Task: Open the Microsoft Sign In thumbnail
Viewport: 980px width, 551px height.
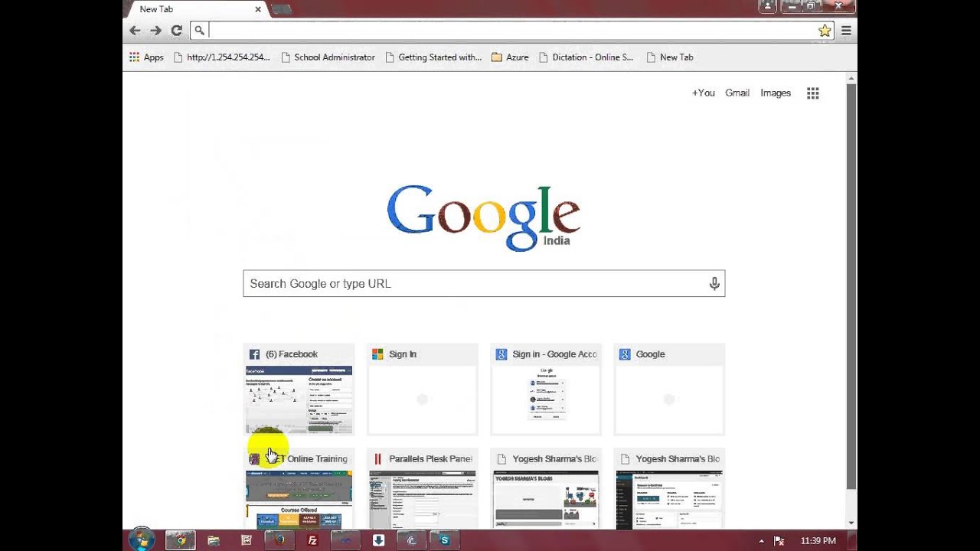Action: tap(422, 390)
